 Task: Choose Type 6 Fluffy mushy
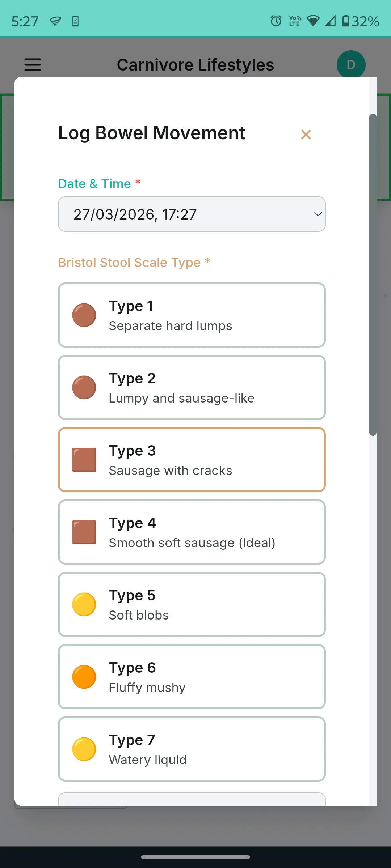[x=192, y=677]
